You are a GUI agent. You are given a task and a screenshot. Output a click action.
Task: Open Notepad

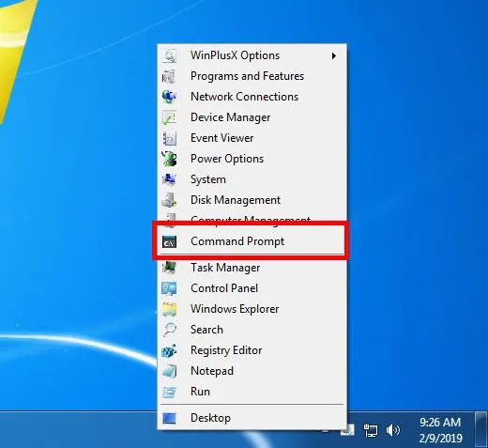[x=252, y=371]
